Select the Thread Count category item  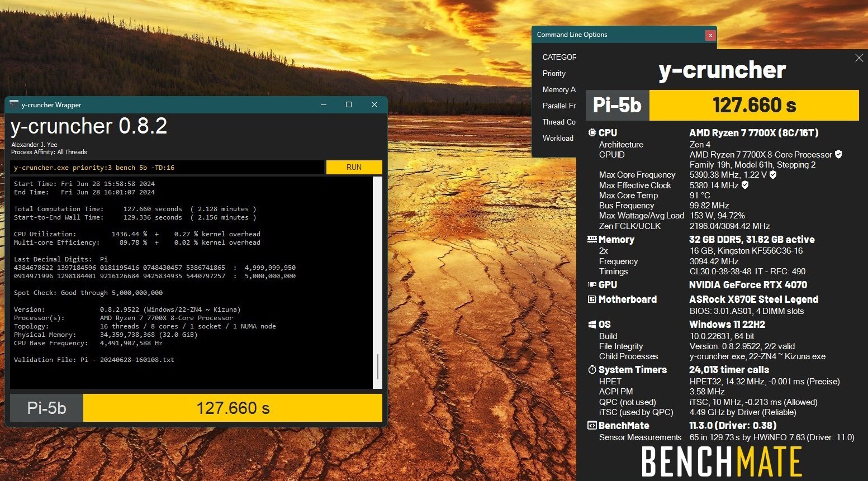click(559, 122)
